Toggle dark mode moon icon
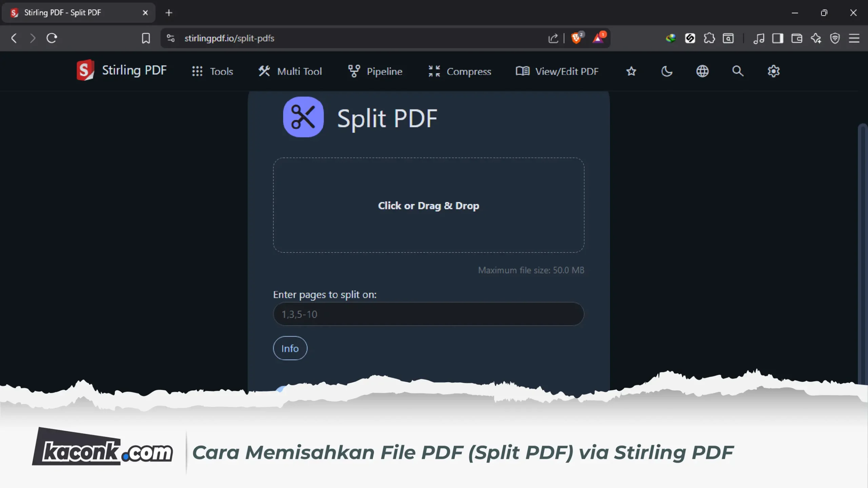This screenshot has height=488, width=868. click(x=667, y=71)
